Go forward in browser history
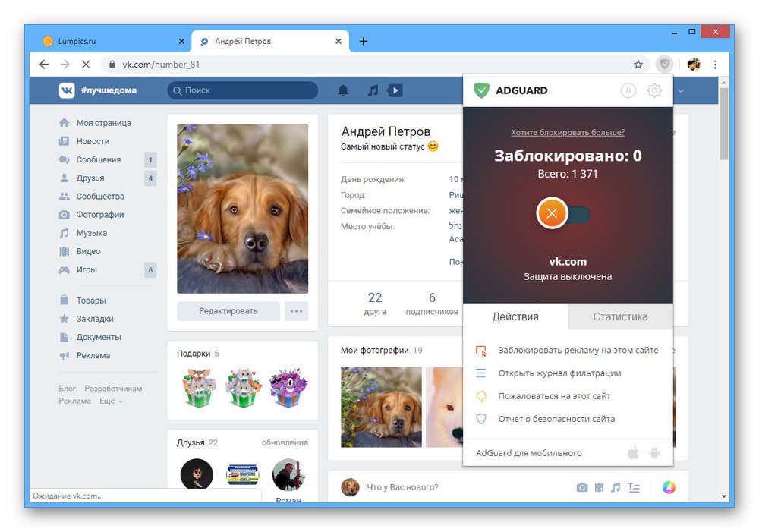Image resolution: width=759 pixels, height=532 pixels. [65, 65]
